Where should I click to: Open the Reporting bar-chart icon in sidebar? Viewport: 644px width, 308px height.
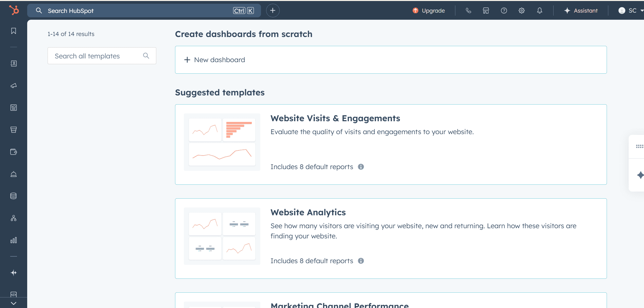click(13, 240)
